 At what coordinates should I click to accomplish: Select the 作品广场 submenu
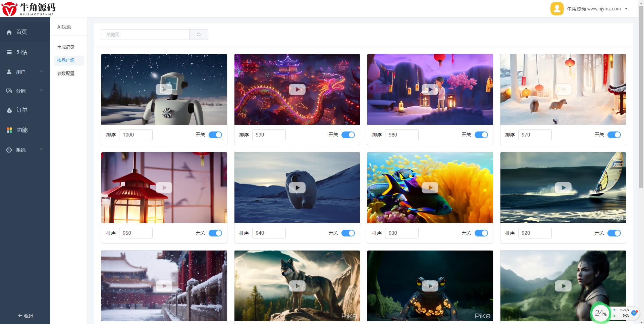click(x=68, y=60)
